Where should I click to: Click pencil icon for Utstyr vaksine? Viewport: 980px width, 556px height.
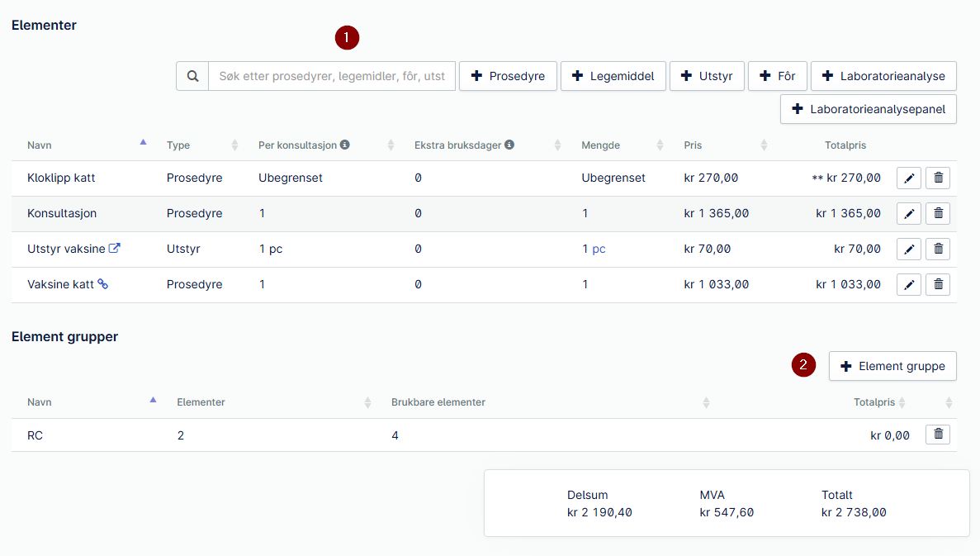(x=909, y=249)
